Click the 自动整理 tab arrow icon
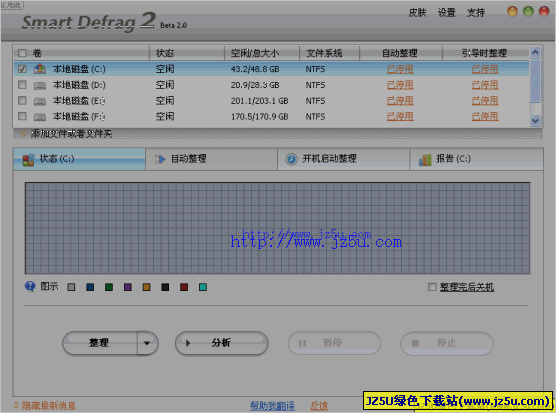Image resolution: width=556 pixels, height=413 pixels. [160, 159]
